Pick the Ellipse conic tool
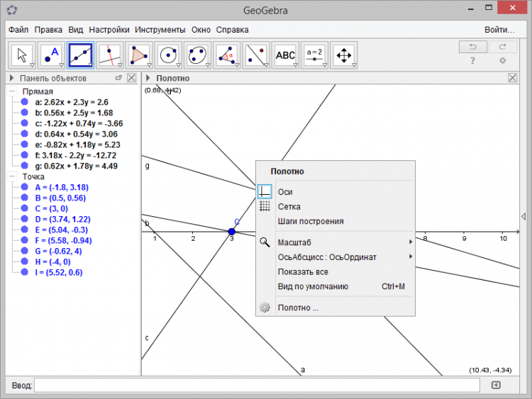 pyautogui.click(x=197, y=55)
